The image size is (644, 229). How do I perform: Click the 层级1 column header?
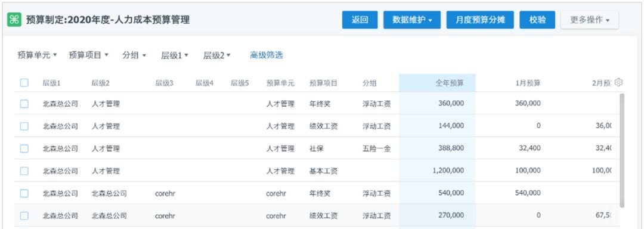[x=51, y=83]
